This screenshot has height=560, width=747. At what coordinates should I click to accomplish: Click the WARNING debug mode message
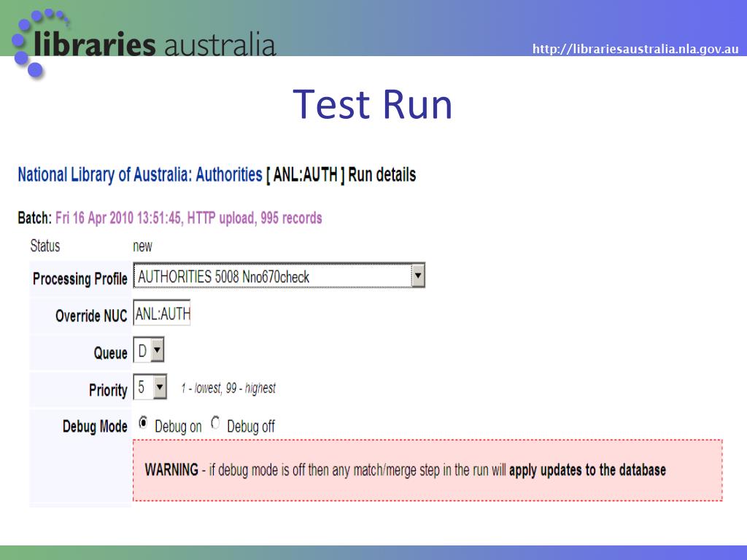[x=427, y=470]
